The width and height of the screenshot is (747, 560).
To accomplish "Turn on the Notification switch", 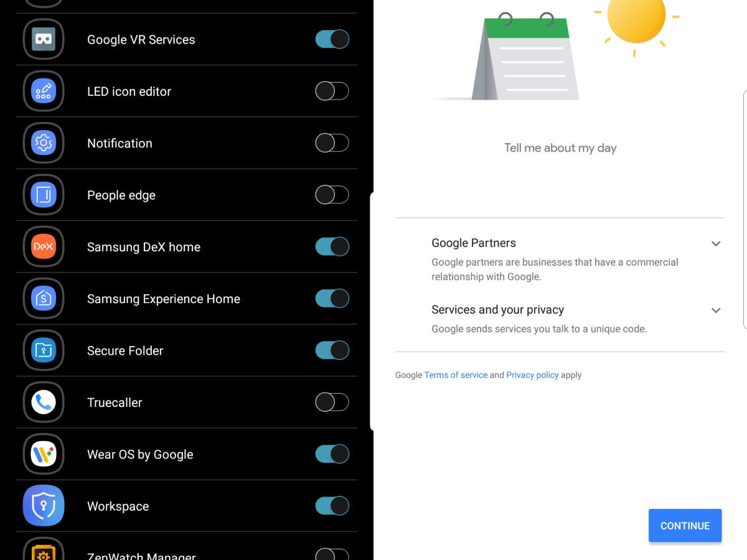I will pos(332,143).
